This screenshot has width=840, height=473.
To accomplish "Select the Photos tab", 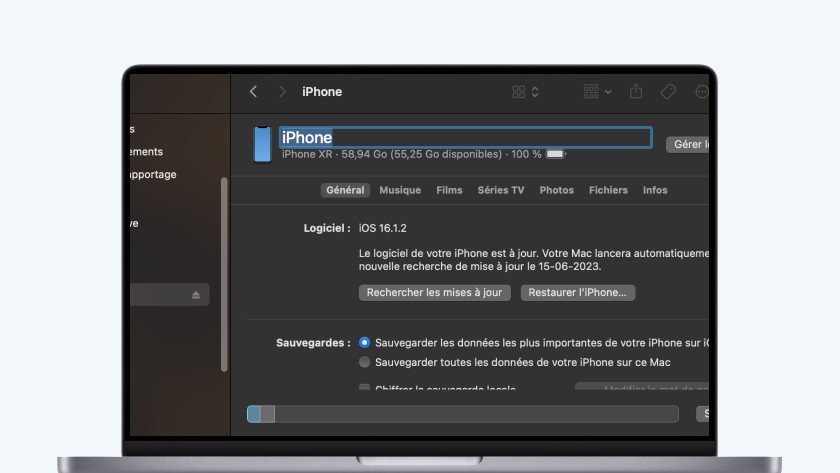I will click(x=557, y=190).
